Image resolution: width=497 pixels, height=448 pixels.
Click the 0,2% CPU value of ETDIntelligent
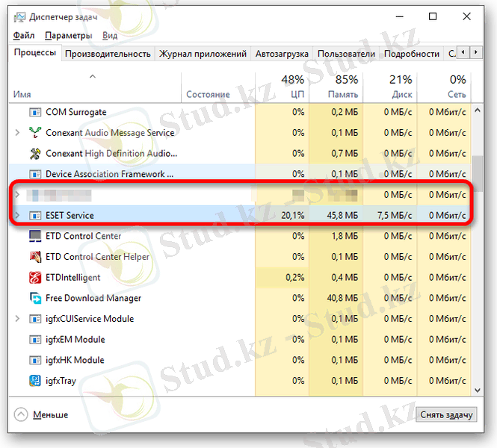294,278
